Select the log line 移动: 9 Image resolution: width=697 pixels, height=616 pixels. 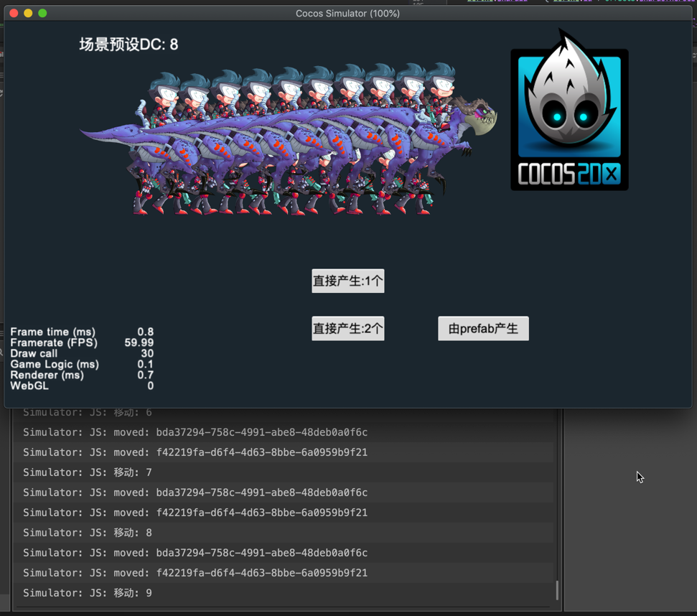pyautogui.click(x=283, y=593)
